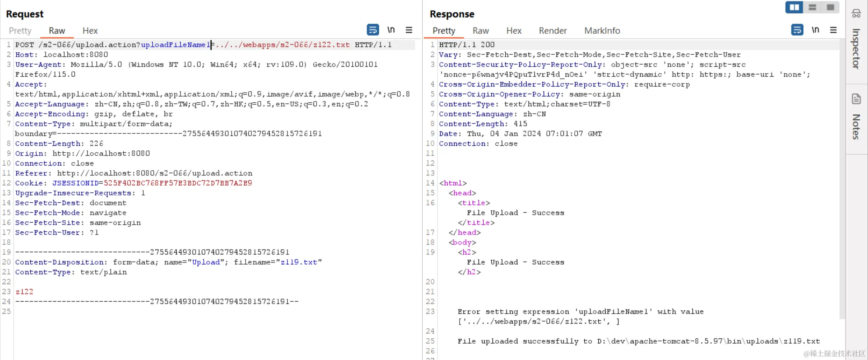The height and width of the screenshot is (360, 868).
Task: Switch Request view to Raw tab
Action: click(x=57, y=31)
